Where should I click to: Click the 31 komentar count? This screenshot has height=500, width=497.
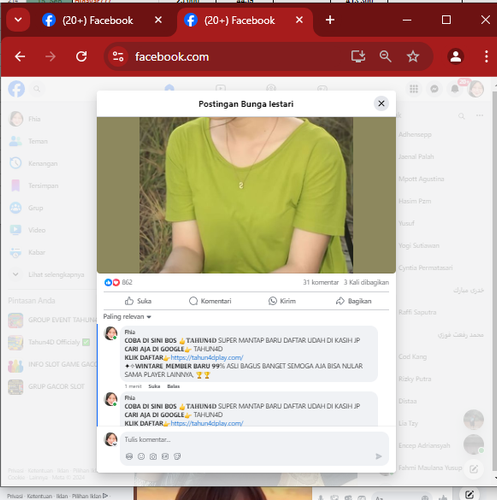320,282
